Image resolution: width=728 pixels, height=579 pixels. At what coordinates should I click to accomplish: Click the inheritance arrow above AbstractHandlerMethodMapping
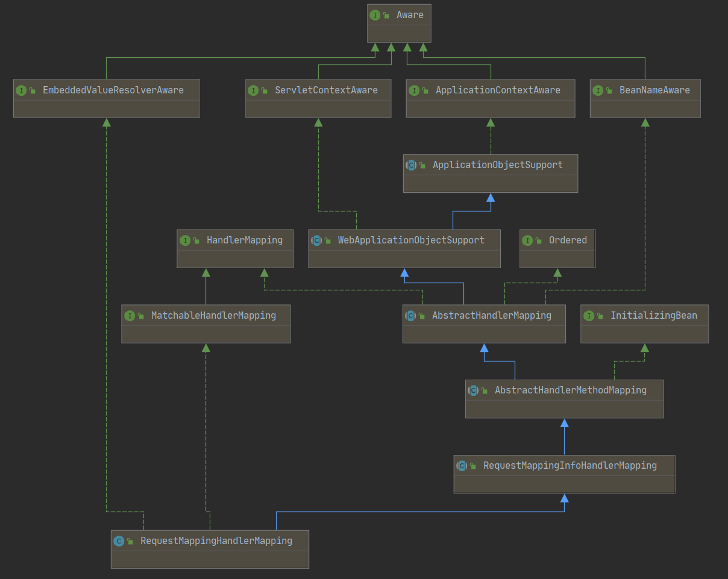(x=484, y=348)
